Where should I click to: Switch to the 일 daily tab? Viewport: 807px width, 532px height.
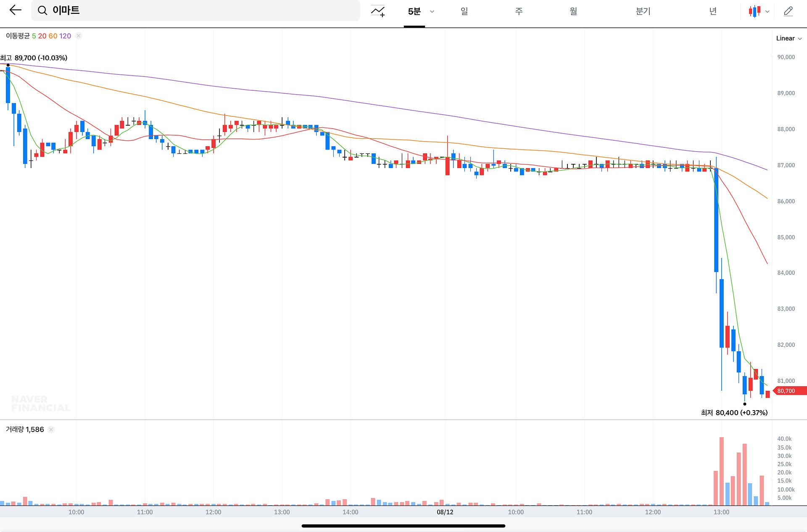click(464, 11)
